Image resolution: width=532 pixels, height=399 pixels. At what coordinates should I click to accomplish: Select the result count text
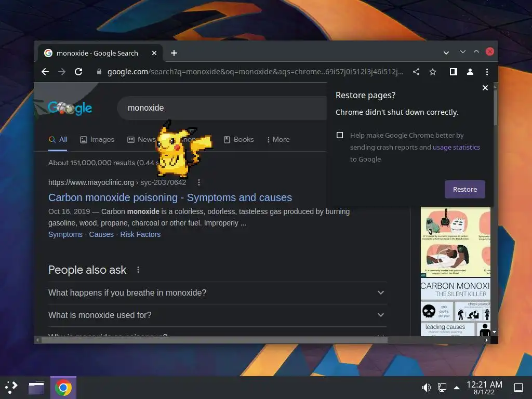pos(103,163)
